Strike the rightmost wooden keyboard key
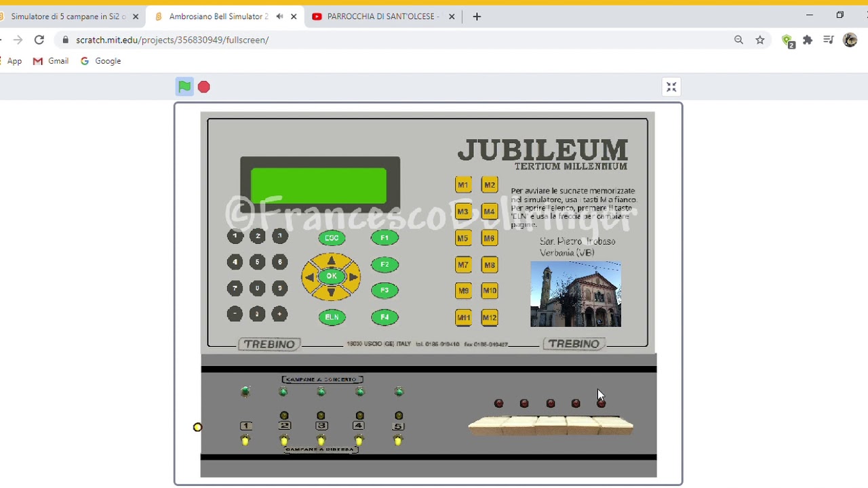 pyautogui.click(x=616, y=426)
